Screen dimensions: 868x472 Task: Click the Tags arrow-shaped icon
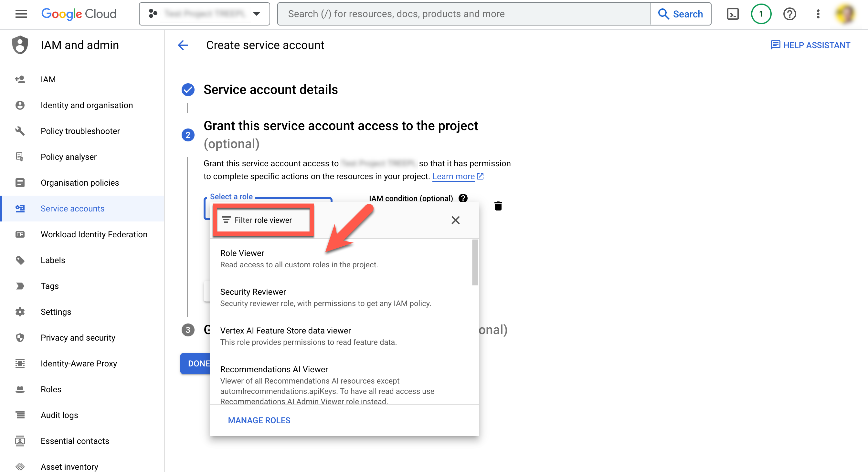tap(20, 286)
